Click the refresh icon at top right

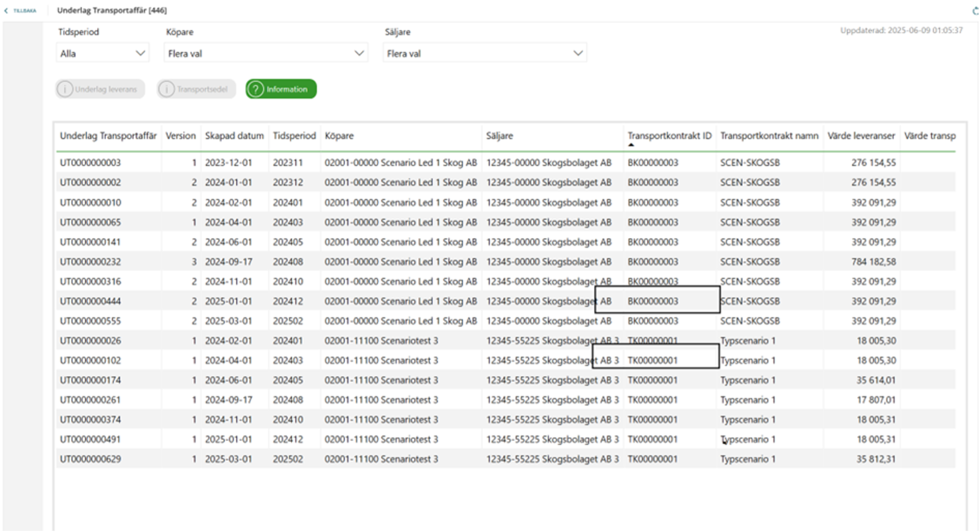pyautogui.click(x=975, y=10)
